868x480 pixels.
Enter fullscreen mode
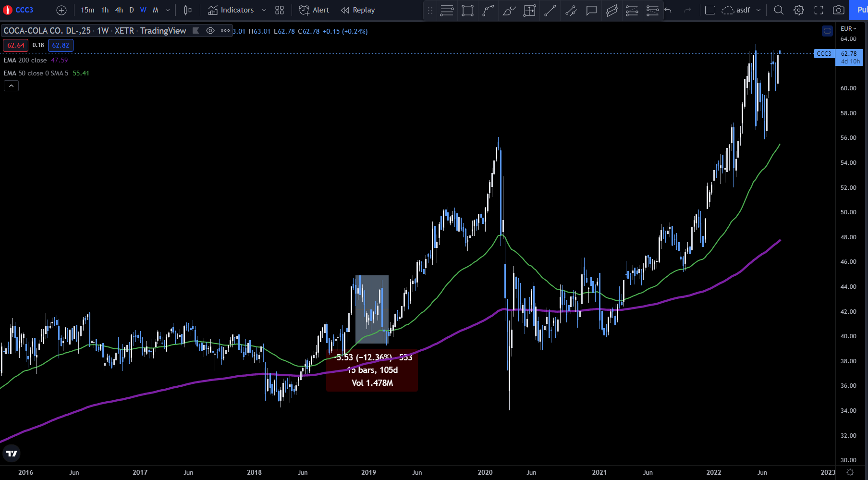click(x=819, y=10)
